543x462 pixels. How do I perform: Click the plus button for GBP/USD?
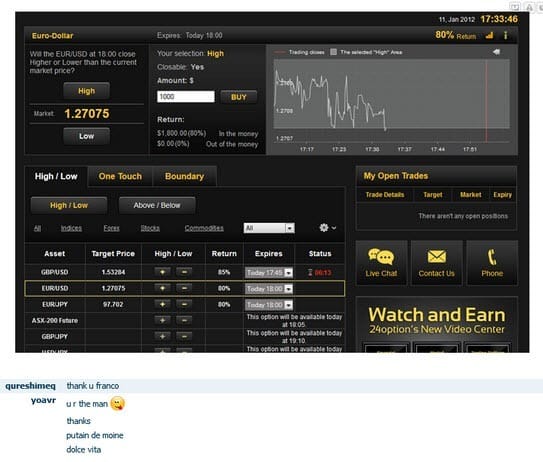tap(162, 272)
